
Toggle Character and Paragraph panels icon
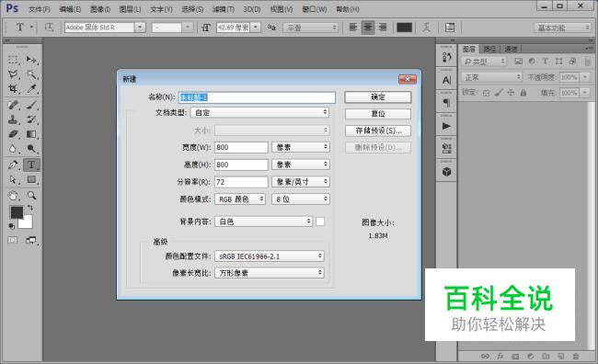[x=450, y=27]
